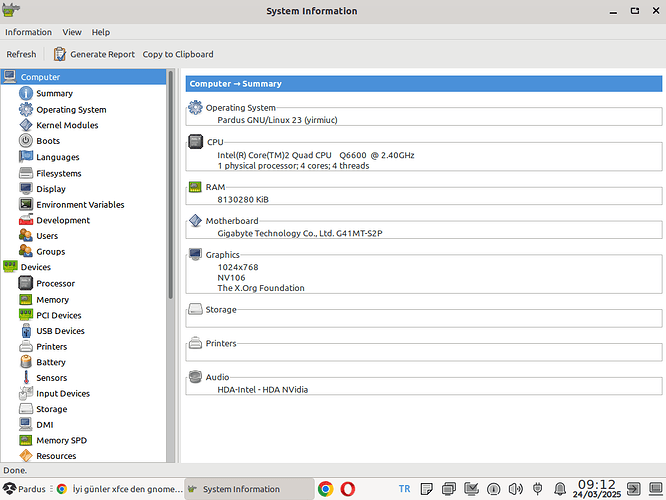Click the CPU section chip icon in summary

pyautogui.click(x=195, y=141)
